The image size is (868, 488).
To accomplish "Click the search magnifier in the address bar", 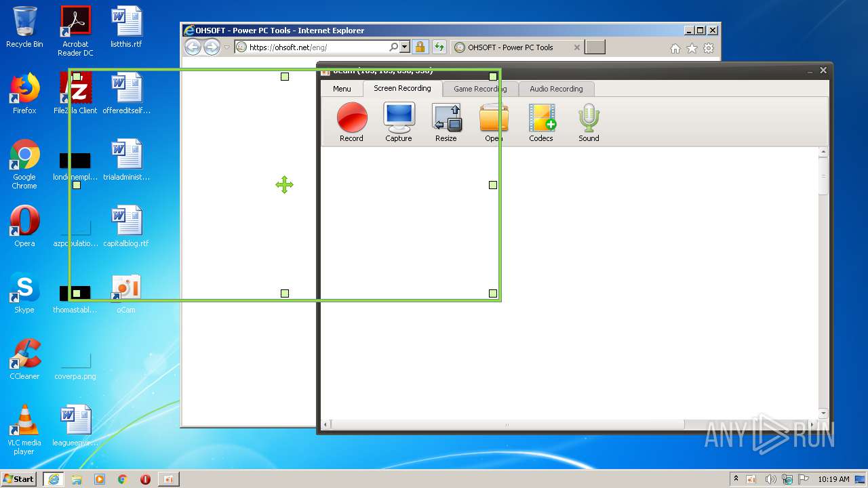I will click(393, 47).
